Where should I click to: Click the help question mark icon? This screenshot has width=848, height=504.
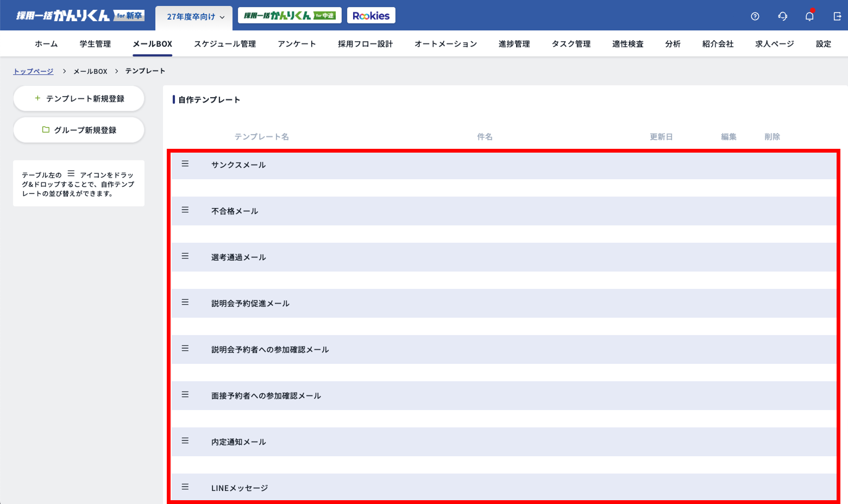755,16
